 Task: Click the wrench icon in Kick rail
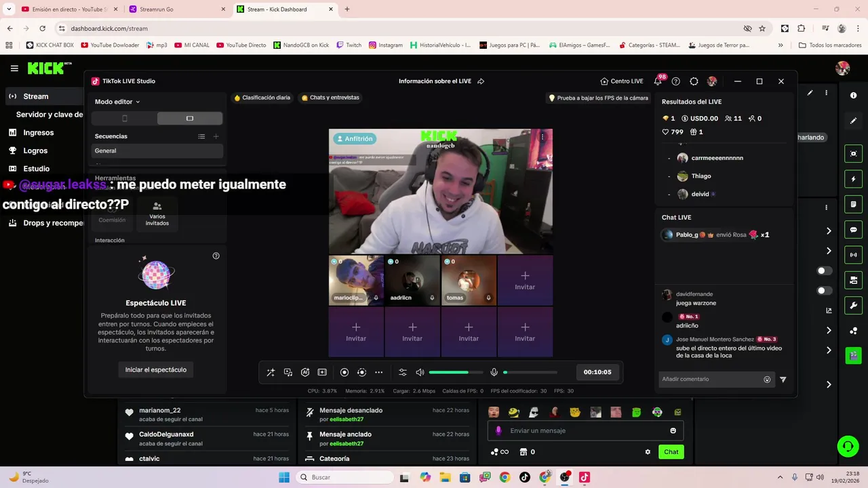click(854, 305)
